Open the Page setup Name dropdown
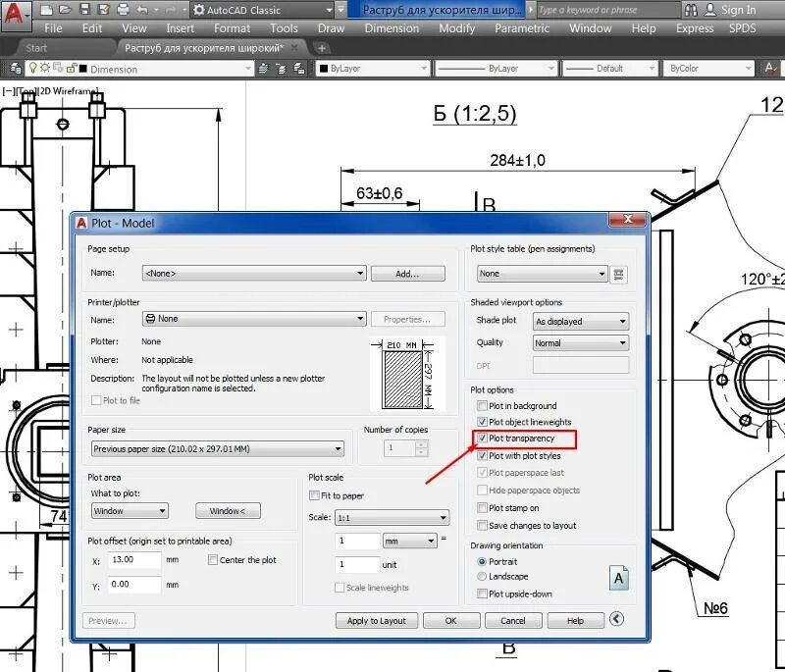The height and width of the screenshot is (672, 785). 254,273
